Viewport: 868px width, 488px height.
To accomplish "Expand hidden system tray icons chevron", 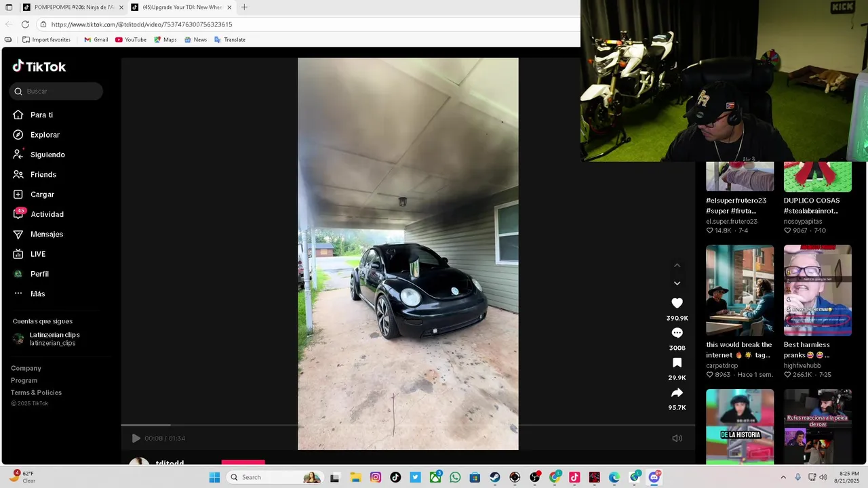I will click(x=783, y=477).
